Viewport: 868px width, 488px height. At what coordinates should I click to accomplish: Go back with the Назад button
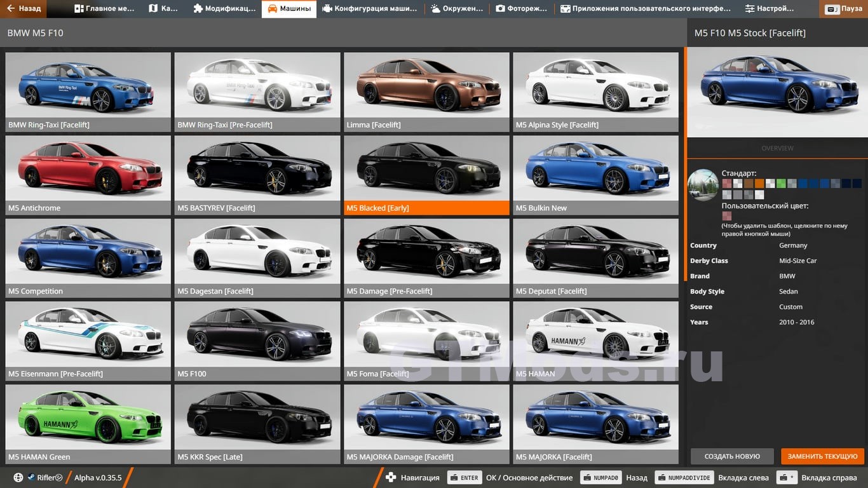point(24,9)
